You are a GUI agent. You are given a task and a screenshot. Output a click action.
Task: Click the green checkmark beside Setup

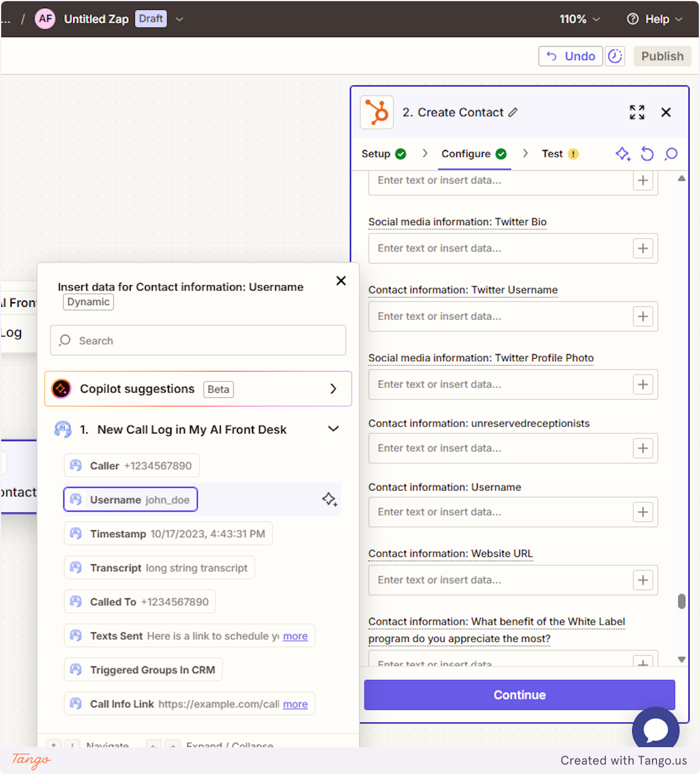pos(401,154)
